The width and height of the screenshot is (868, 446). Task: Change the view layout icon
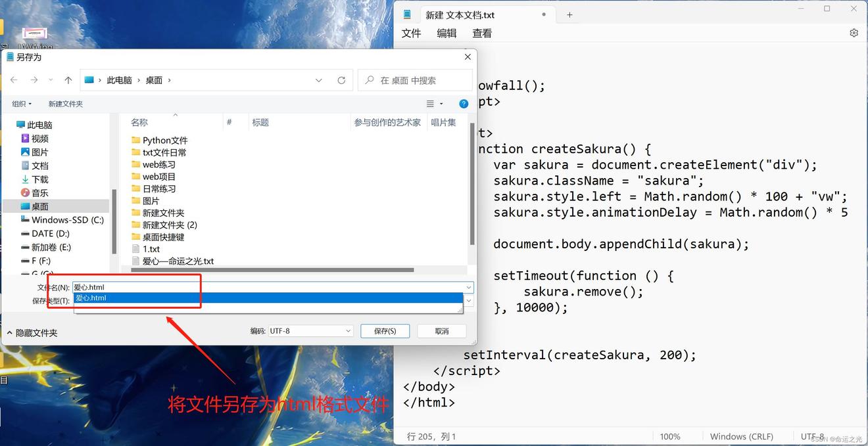pos(431,104)
